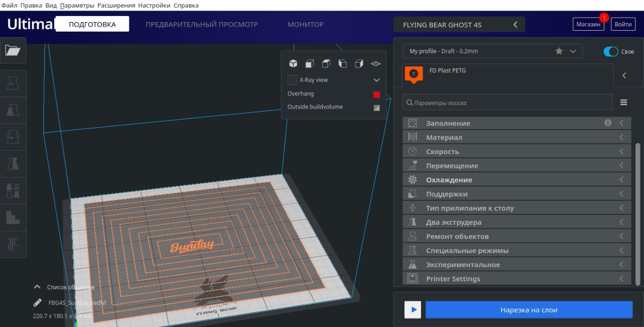This screenshot has width=644, height=327.
Task: Select the Per Model Settings tool
Action: tap(13, 191)
